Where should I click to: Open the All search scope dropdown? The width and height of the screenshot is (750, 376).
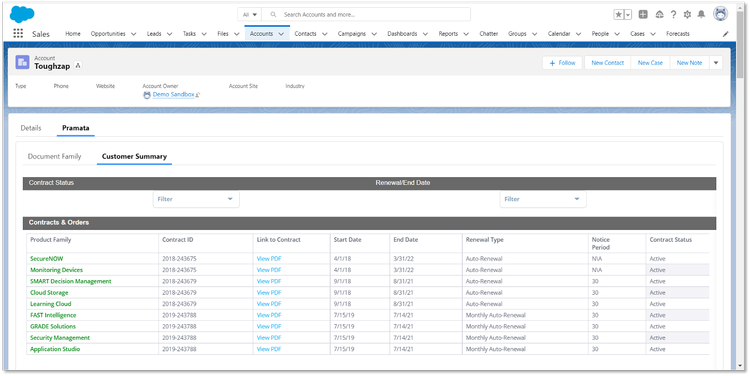pyautogui.click(x=250, y=15)
